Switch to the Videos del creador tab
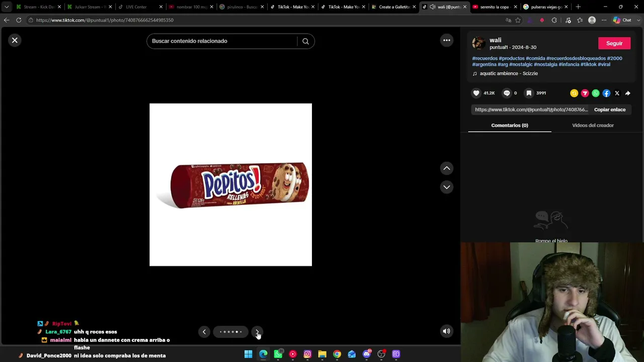 pyautogui.click(x=593, y=125)
